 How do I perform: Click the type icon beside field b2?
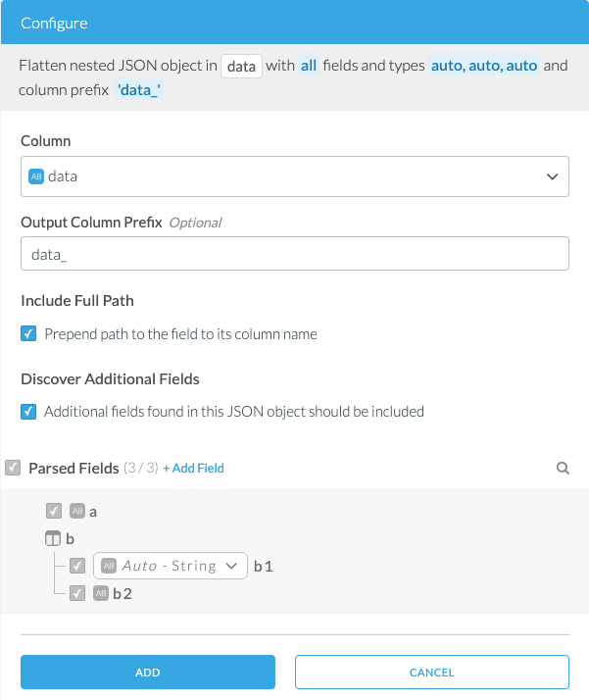click(x=101, y=593)
